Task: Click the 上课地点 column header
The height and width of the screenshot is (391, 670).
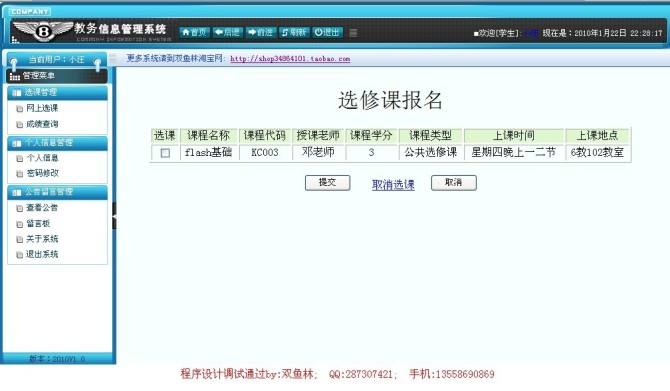Action: pyautogui.click(x=597, y=135)
